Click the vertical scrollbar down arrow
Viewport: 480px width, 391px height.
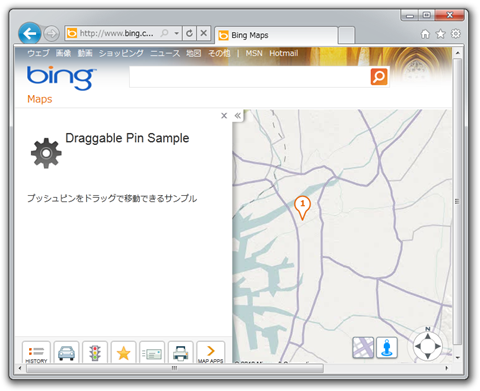[458, 358]
